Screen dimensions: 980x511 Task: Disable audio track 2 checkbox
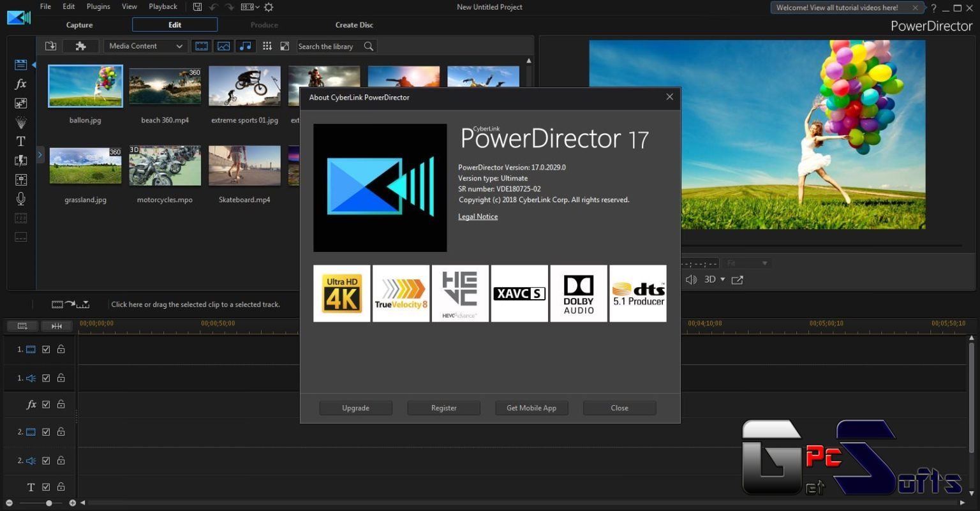coord(46,460)
